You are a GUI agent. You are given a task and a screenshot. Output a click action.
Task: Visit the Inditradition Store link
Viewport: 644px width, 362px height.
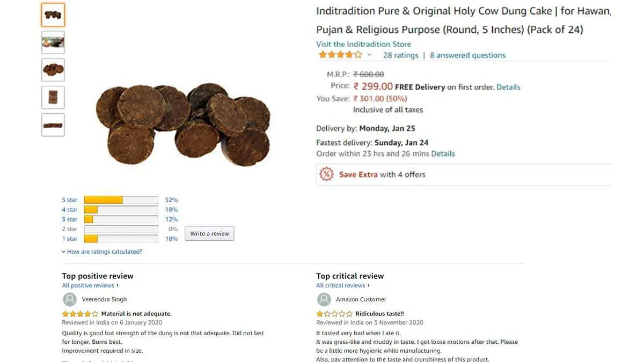[x=363, y=45]
